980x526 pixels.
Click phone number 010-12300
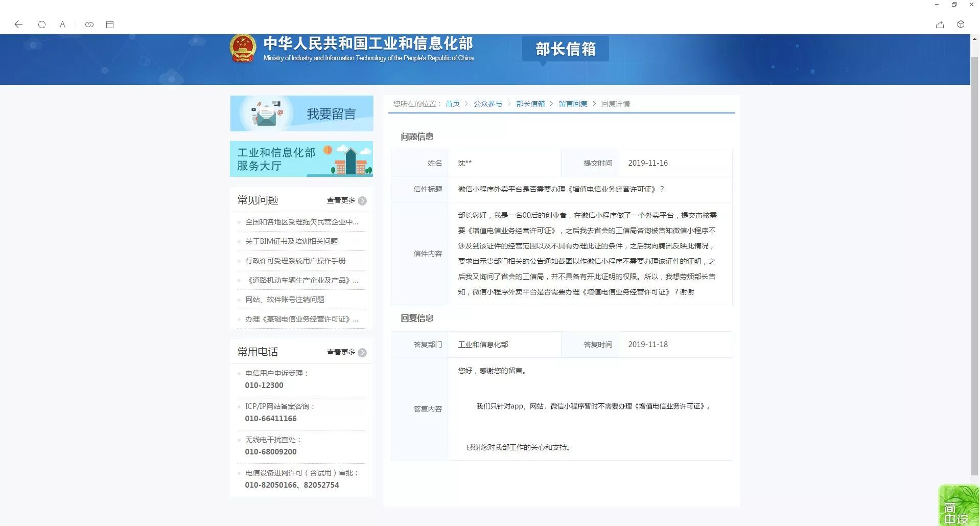[264, 385]
